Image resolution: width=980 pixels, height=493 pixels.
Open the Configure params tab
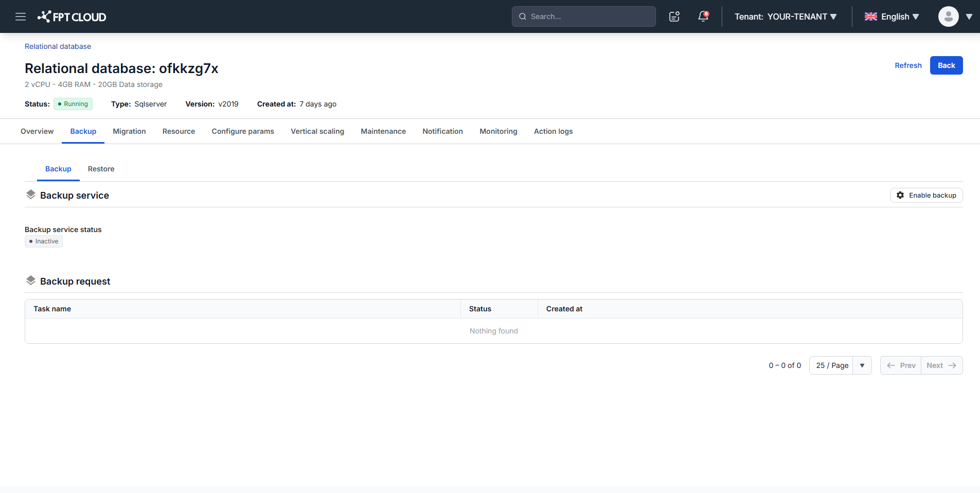[x=243, y=131]
